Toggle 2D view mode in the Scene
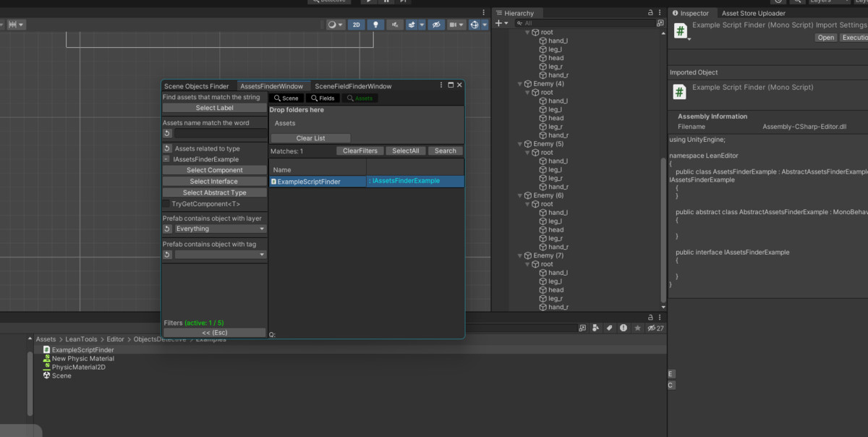The width and height of the screenshot is (868, 437). tap(356, 25)
